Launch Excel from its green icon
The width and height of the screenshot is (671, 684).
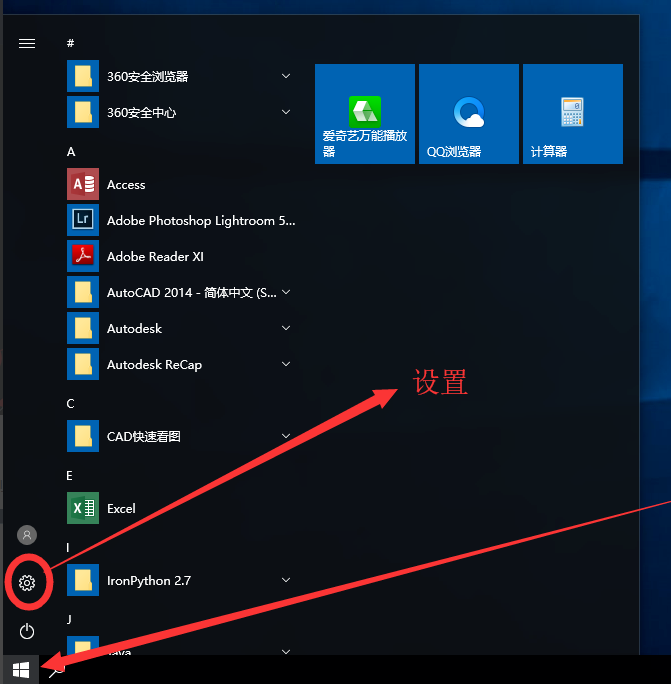pyautogui.click(x=83, y=508)
